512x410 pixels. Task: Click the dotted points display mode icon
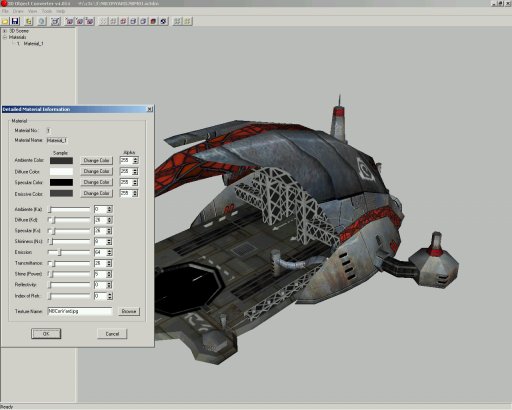point(103,21)
